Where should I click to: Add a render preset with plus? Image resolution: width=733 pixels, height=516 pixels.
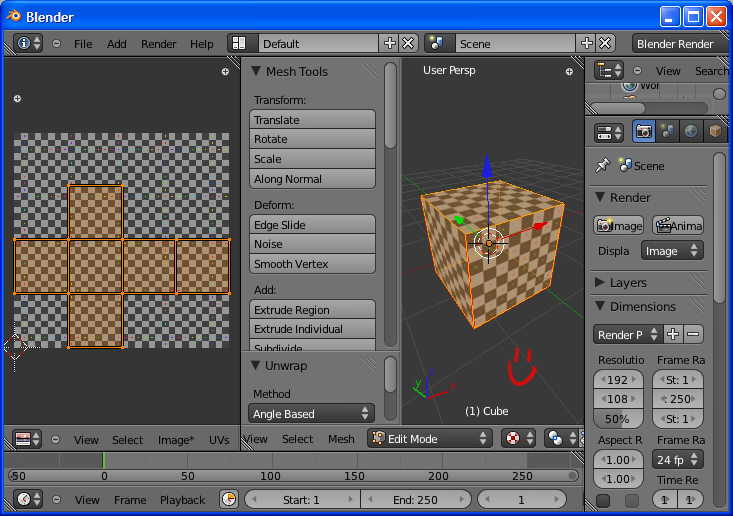[673, 334]
